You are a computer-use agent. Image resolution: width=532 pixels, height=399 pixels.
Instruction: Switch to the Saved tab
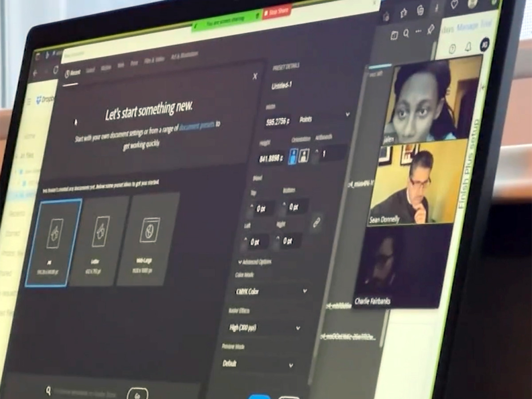pyautogui.click(x=90, y=70)
